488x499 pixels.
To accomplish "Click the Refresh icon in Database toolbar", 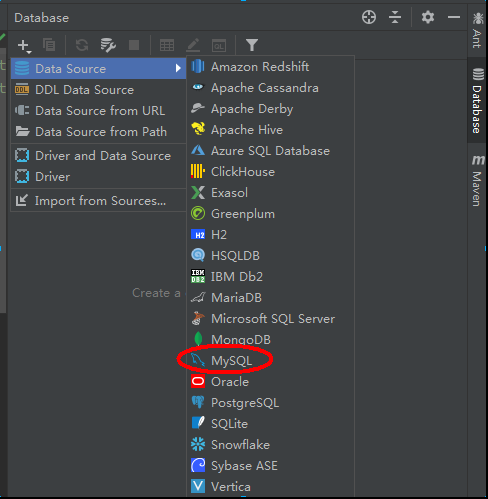I will 82,45.
